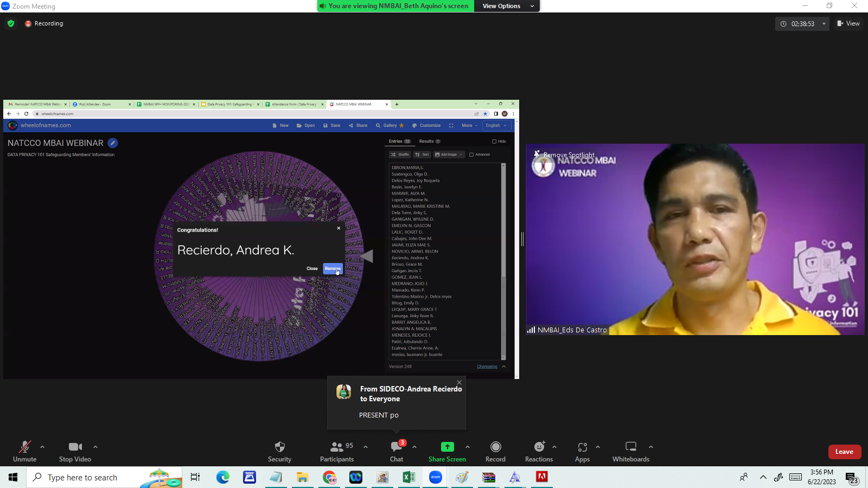Open the Security shield menu
The image size is (868, 488).
tap(279, 451)
